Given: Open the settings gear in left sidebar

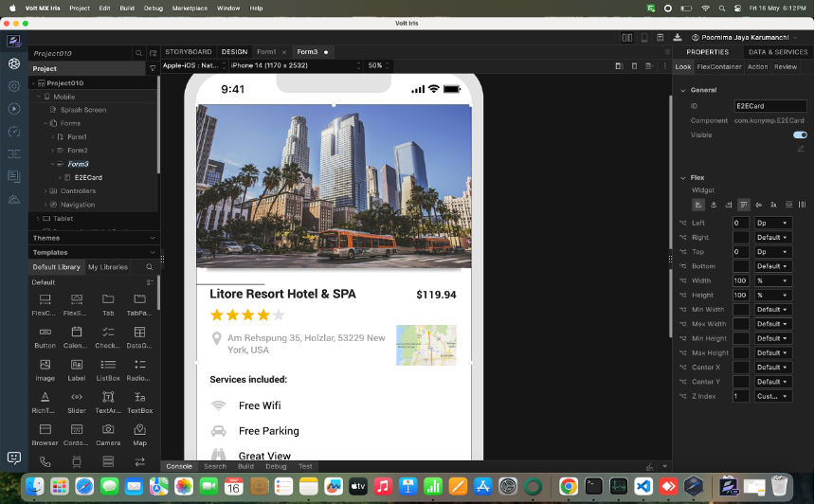Looking at the screenshot, I should click(x=14, y=86).
